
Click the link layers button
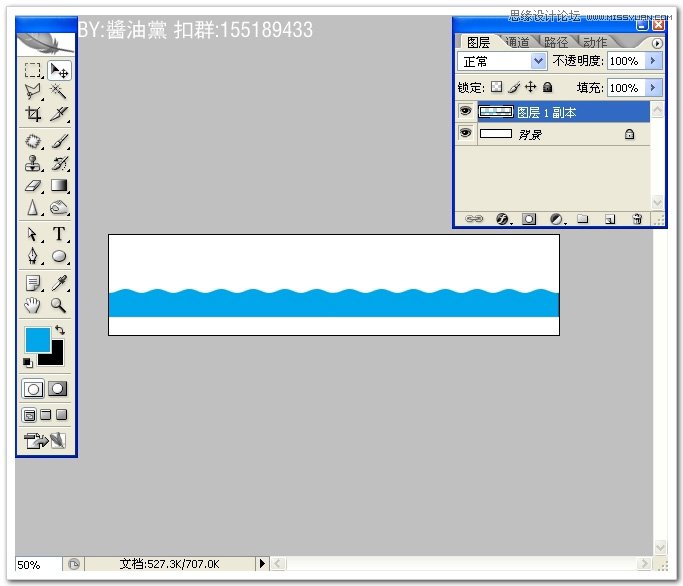point(474,219)
